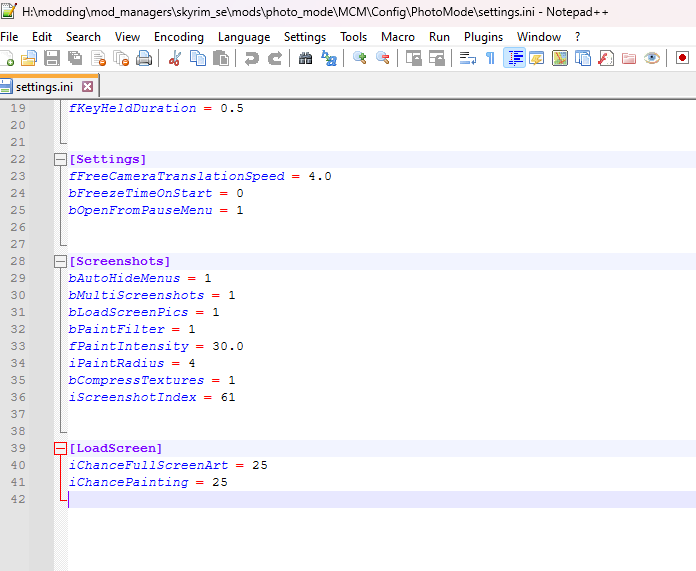696x571 pixels.
Task: Open the Language menu
Action: tap(244, 37)
